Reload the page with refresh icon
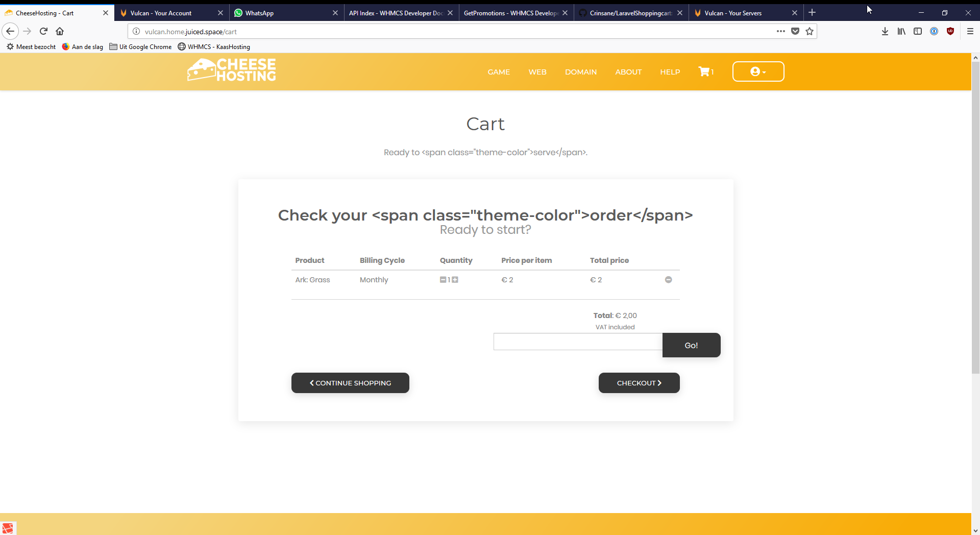The image size is (980, 535). (43, 31)
